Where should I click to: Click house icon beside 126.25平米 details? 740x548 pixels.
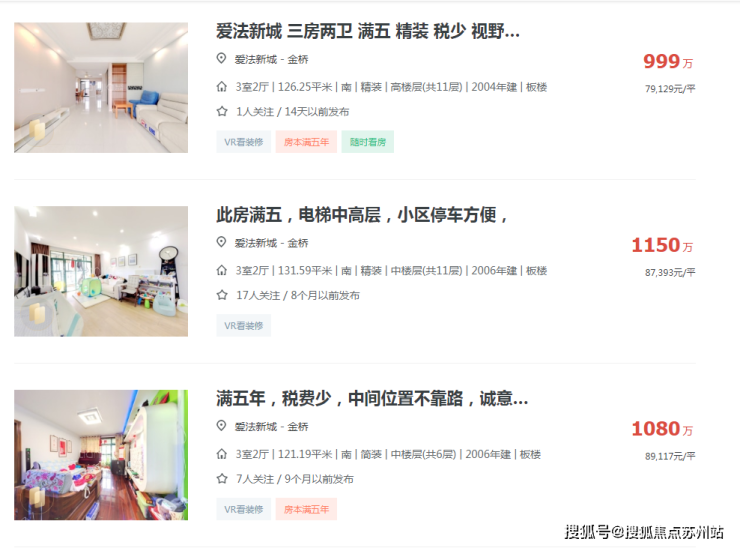point(221,86)
